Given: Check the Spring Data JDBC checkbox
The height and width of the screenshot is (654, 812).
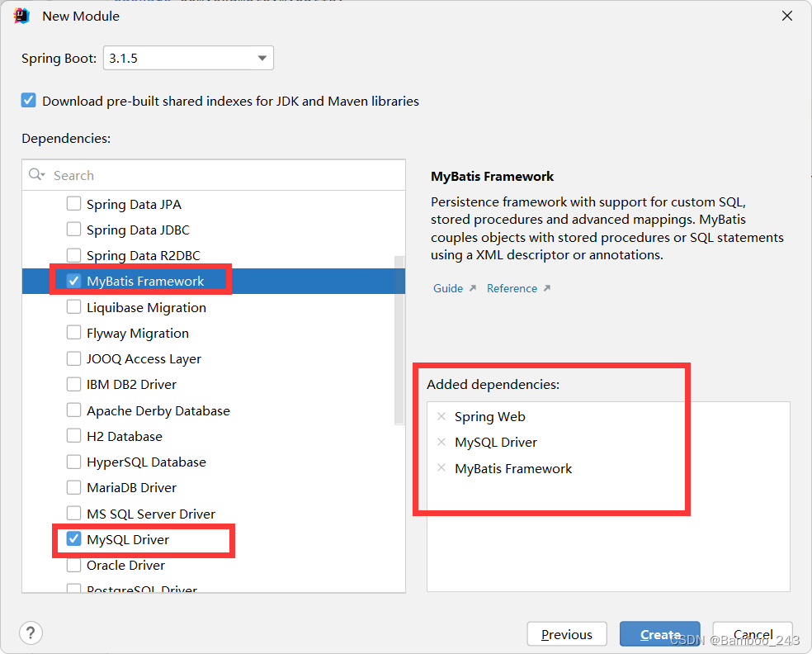Looking at the screenshot, I should (73, 229).
